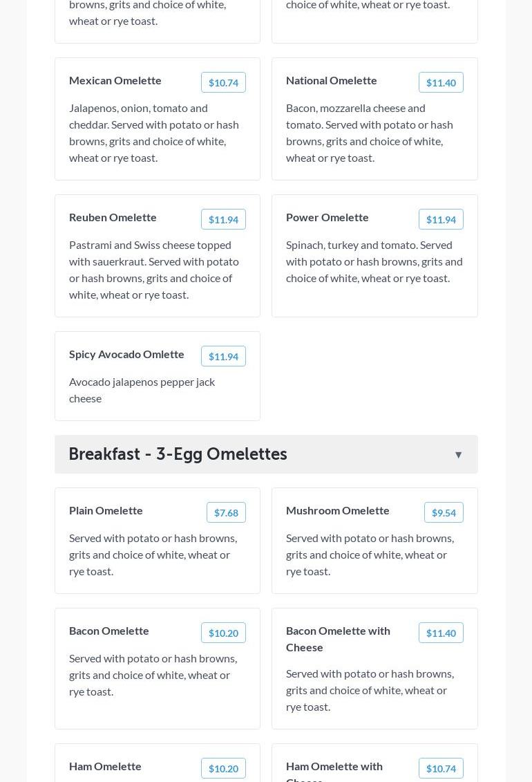Click the Bacon Omelette $10.20 price
The height and width of the screenshot is (782, 532).
pos(223,633)
